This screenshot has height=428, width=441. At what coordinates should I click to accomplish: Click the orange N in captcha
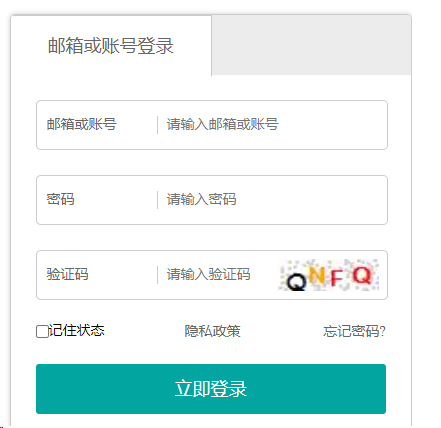pos(317,276)
